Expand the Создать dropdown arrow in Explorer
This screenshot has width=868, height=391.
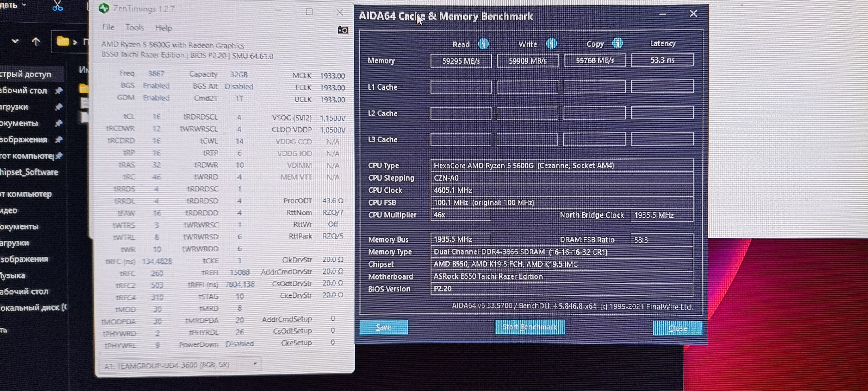coord(24,5)
